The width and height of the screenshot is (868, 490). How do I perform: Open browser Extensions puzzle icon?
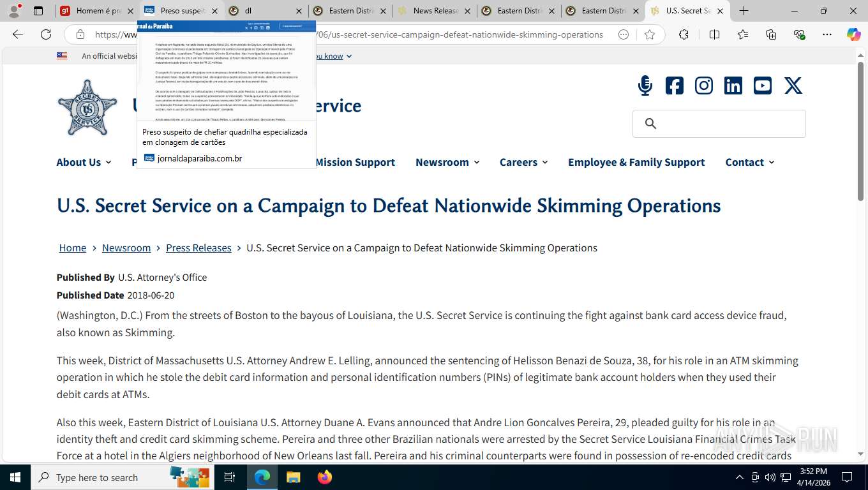pyautogui.click(x=684, y=34)
